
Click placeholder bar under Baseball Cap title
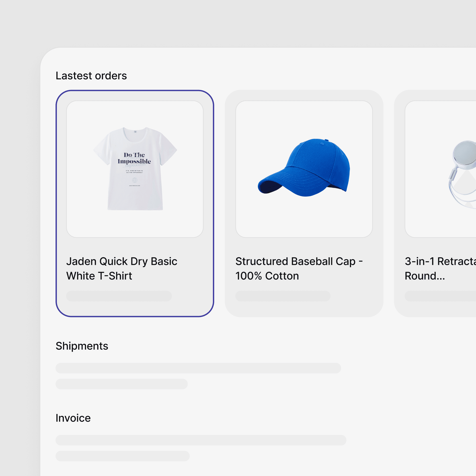283,296
